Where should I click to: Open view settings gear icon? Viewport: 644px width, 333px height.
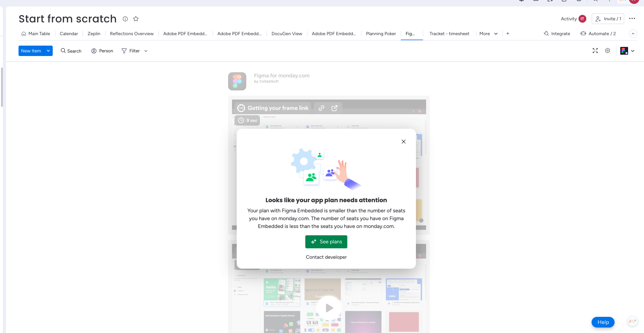point(608,51)
